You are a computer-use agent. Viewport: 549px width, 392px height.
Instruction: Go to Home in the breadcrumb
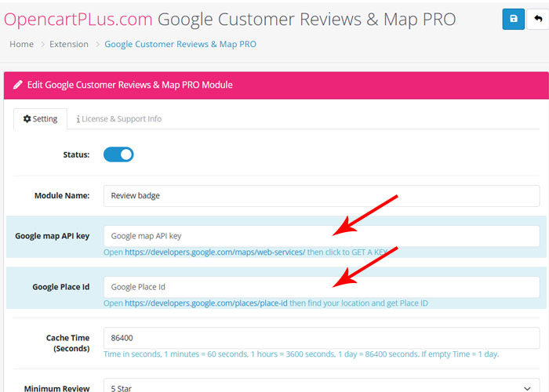click(x=21, y=45)
